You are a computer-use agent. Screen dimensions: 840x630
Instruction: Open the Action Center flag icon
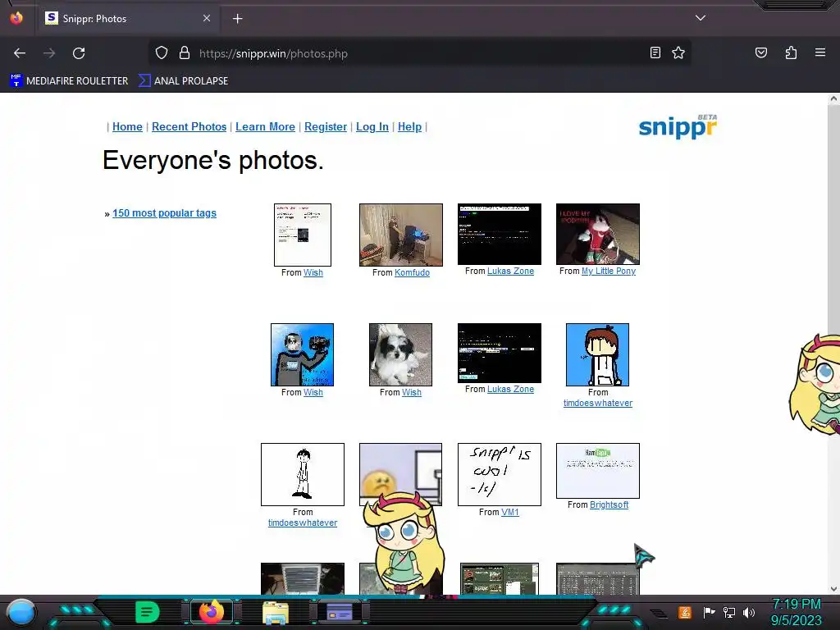[x=710, y=612]
